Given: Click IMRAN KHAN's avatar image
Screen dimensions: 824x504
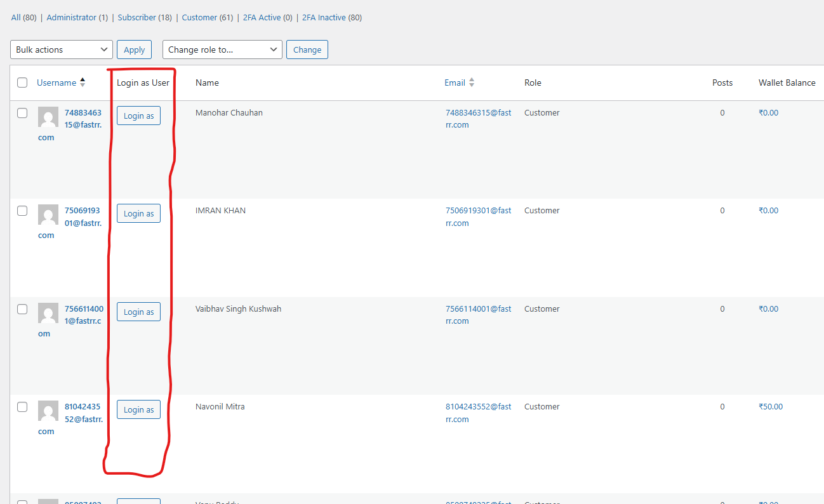Looking at the screenshot, I should click(48, 215).
